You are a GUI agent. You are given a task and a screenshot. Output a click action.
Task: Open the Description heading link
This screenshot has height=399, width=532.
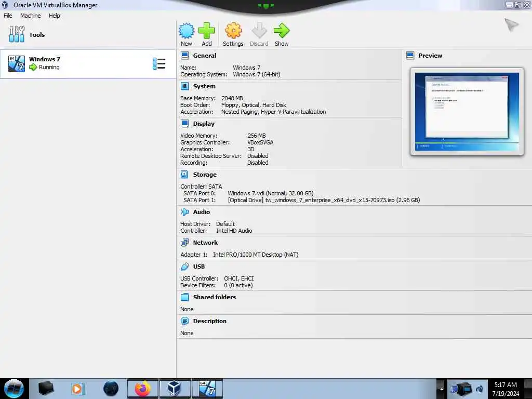coord(210,321)
